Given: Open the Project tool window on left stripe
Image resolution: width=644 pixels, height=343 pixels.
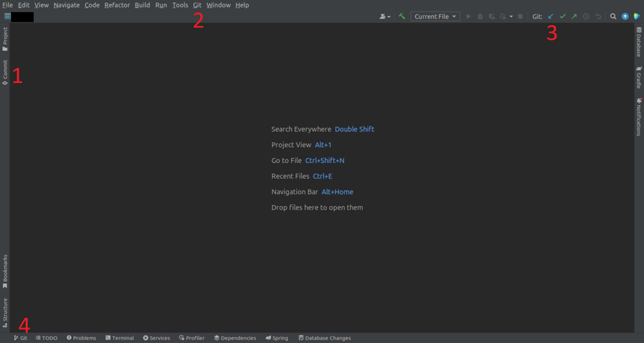Looking at the screenshot, I should (x=5, y=39).
